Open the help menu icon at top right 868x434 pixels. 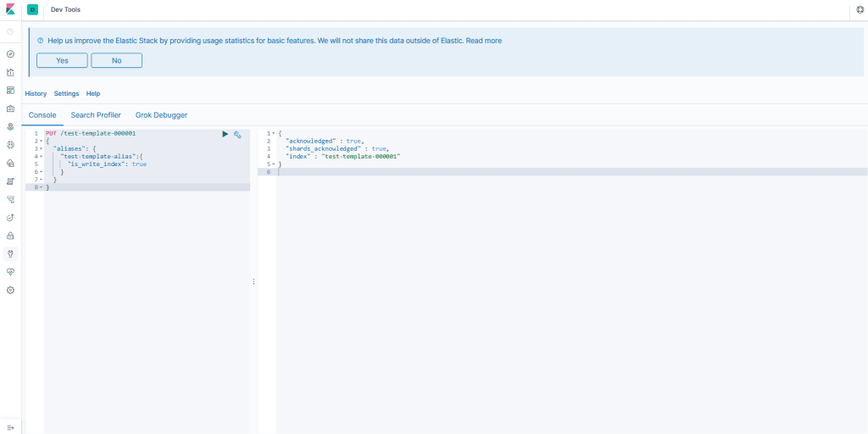860,10
